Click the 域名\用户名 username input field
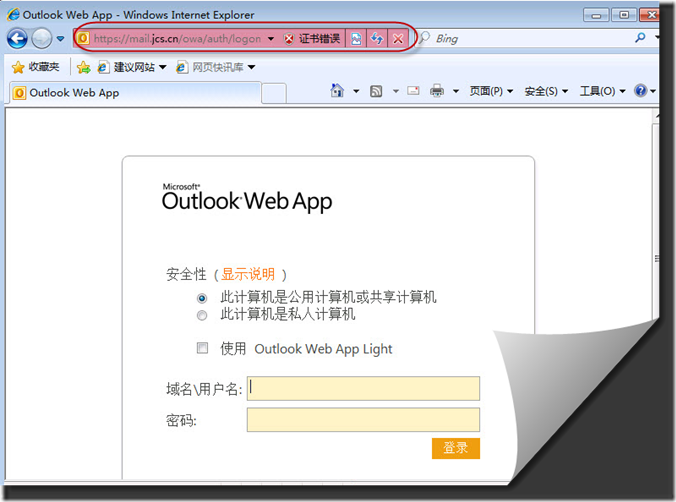The image size is (676, 502). [363, 388]
